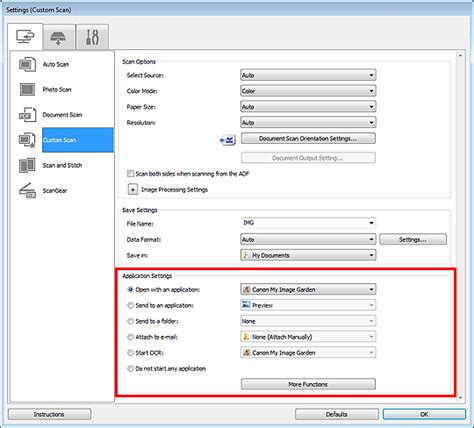Click the document orientation icon

227,140
